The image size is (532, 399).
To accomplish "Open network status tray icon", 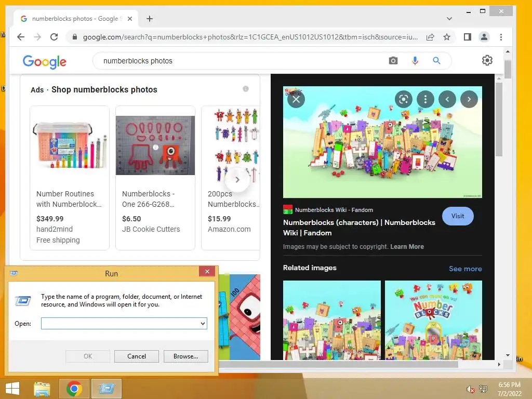I will coord(483,389).
